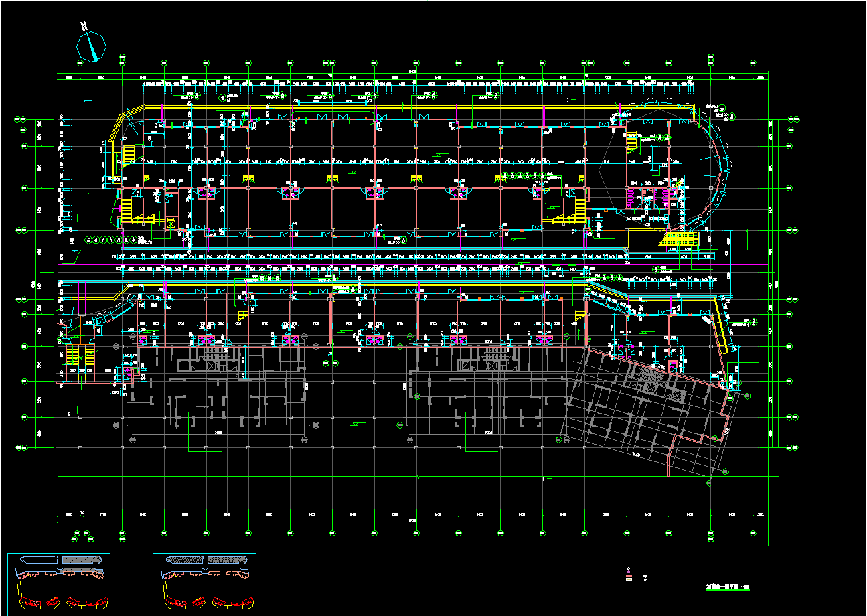Select the yellow staircase at upper west end
867x616 pixels.
(x=129, y=153)
